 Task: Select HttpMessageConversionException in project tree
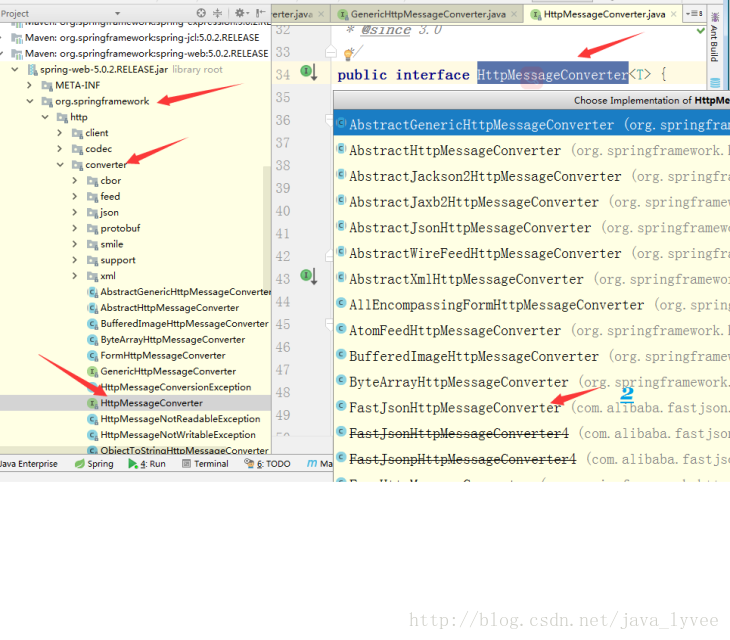click(176, 387)
